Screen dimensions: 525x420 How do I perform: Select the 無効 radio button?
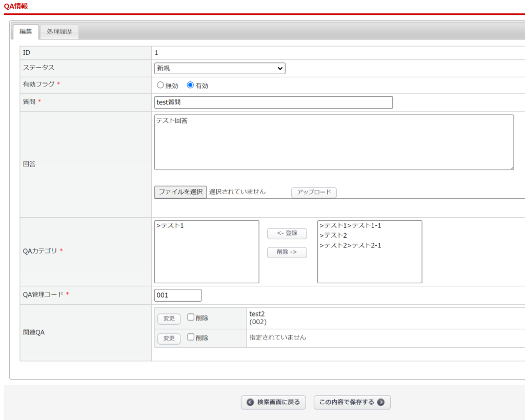coord(160,86)
